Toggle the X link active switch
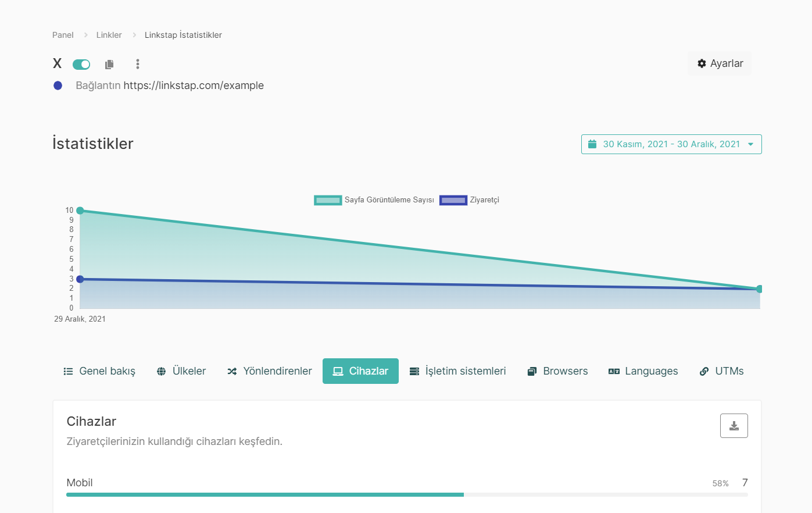Viewport: 812px width, 513px height. (x=81, y=64)
